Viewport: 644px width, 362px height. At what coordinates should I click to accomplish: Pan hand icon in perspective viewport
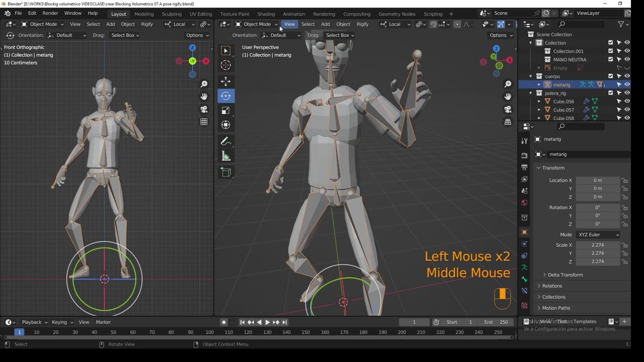(x=508, y=97)
